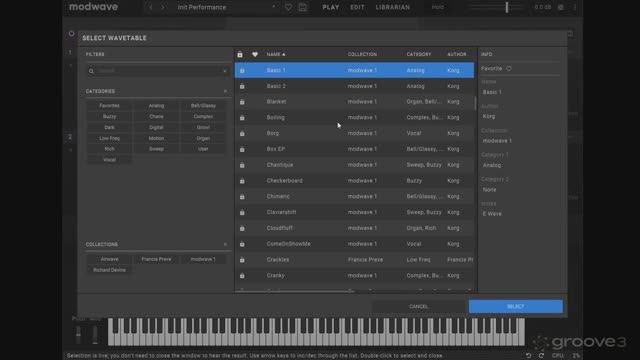Go to next performance with right arrow
The image size is (640, 360).
pyautogui.click(x=163, y=7)
